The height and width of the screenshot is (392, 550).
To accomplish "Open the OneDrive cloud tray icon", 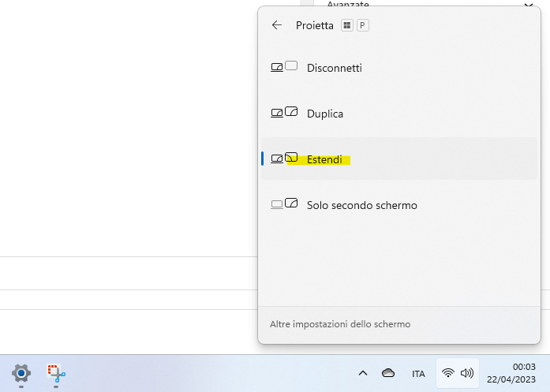I will [x=387, y=373].
